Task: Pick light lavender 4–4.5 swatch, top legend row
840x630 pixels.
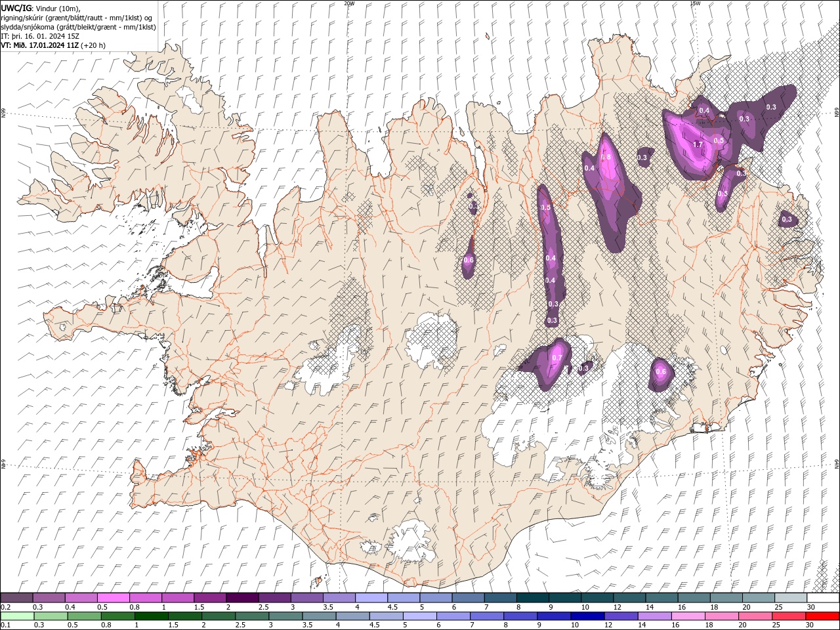Action: (x=371, y=598)
